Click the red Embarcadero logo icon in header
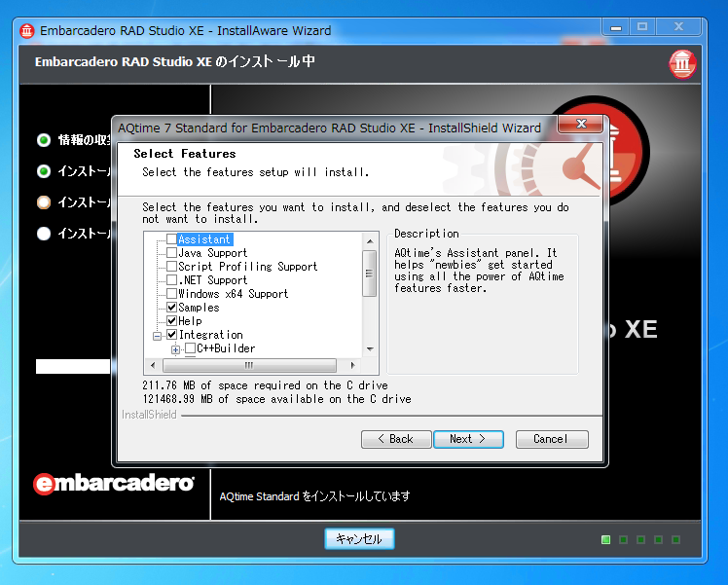The image size is (728, 585). click(x=682, y=63)
